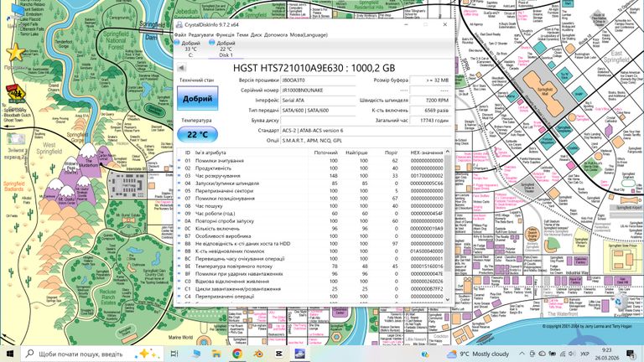Image resolution: width=644 pixels, height=362 pixels.
Task: Open Google Chrome from the taskbar
Action: click(x=237, y=354)
